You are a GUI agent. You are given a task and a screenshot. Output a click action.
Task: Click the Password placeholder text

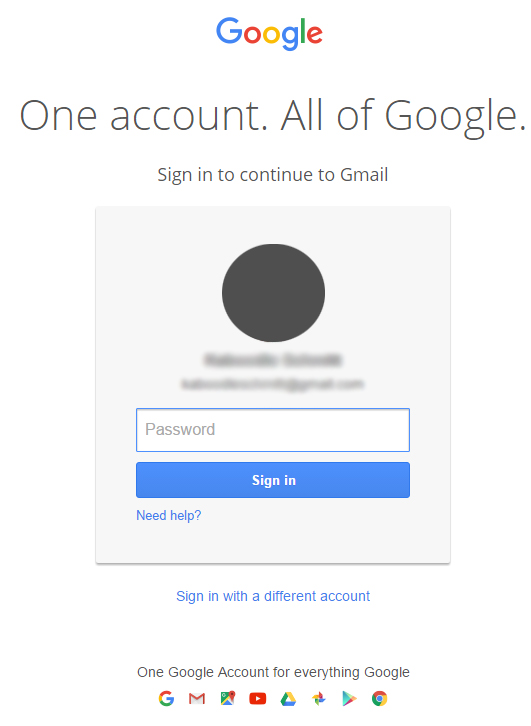click(180, 430)
